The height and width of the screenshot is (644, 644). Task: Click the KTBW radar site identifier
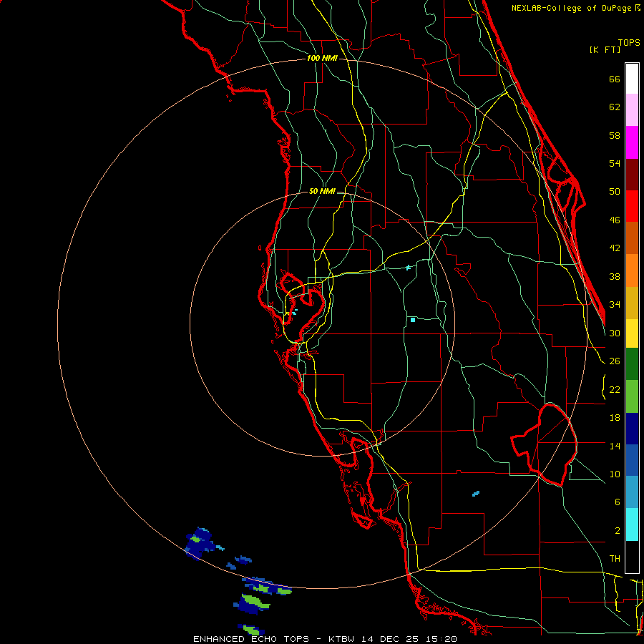click(x=343, y=639)
